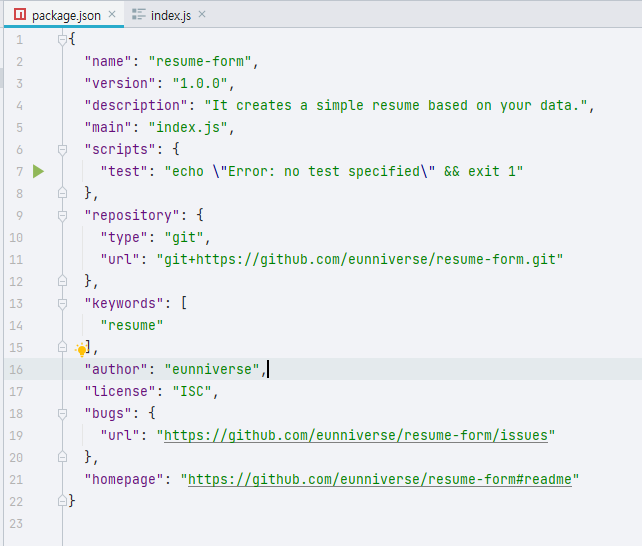Click the "git" value on line 10
The width and height of the screenshot is (642, 546).
pos(184,237)
